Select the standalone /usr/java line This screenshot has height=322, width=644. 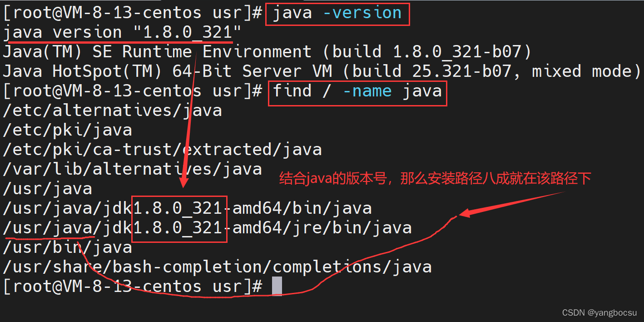pos(47,189)
